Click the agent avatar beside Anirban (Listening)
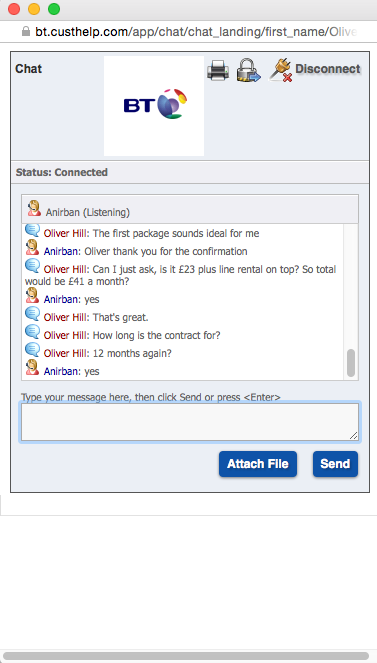377x663 pixels. click(x=34, y=209)
